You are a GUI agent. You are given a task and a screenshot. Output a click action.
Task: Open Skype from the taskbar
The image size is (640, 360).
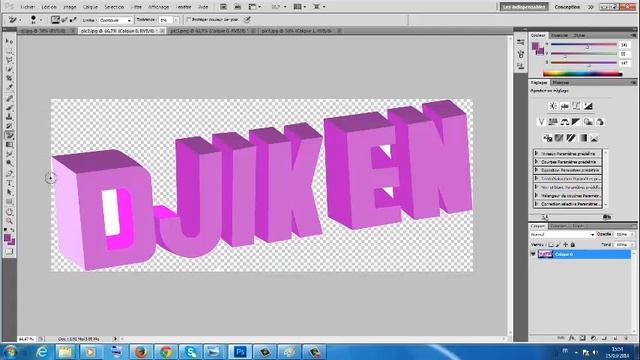coord(191,351)
